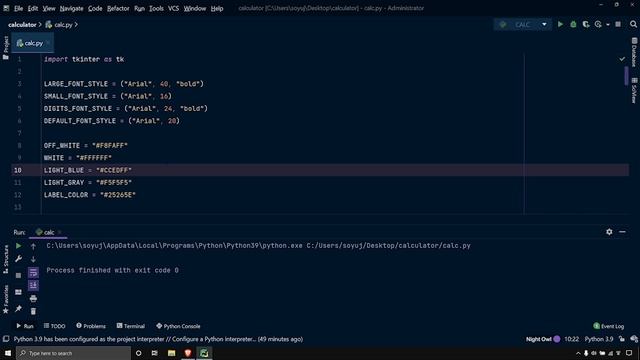Screen dimensions: 640x360
Task: Click the wrench icon in the Run panel
Action: point(18,259)
